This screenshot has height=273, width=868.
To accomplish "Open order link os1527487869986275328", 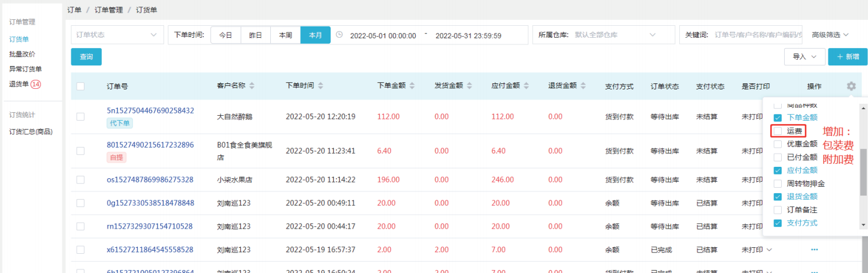I will click(150, 180).
